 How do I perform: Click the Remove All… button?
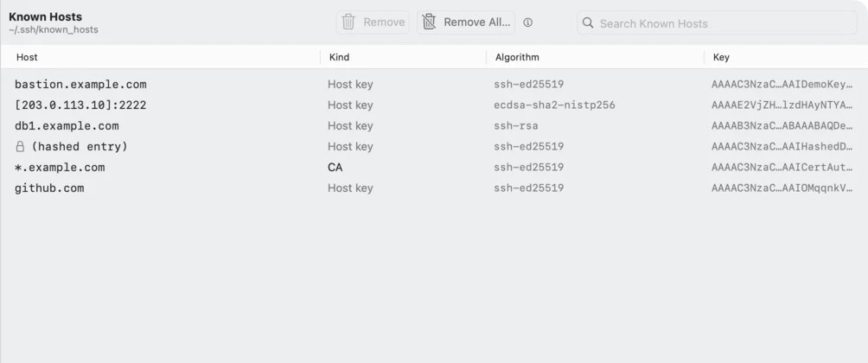tap(465, 22)
